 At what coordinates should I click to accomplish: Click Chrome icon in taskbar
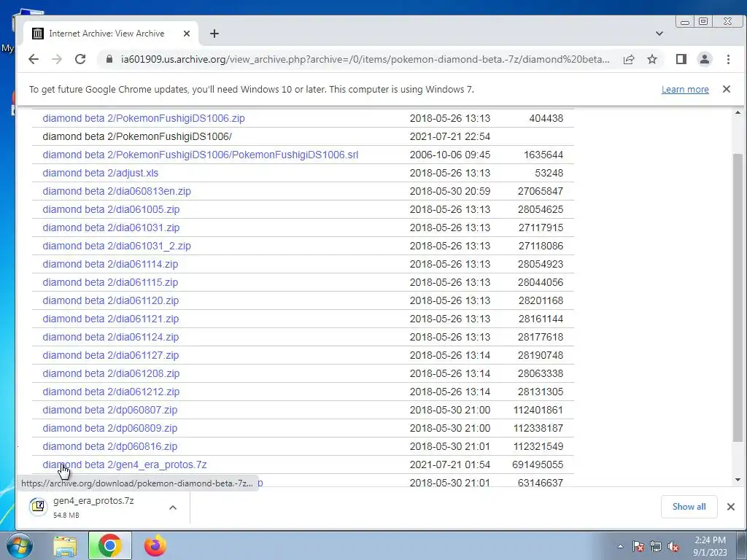coord(109,545)
